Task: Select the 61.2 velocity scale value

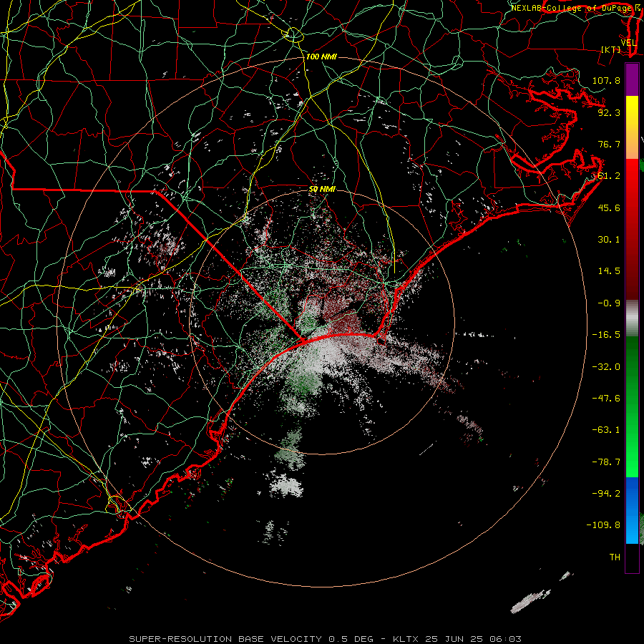Action: (x=609, y=176)
